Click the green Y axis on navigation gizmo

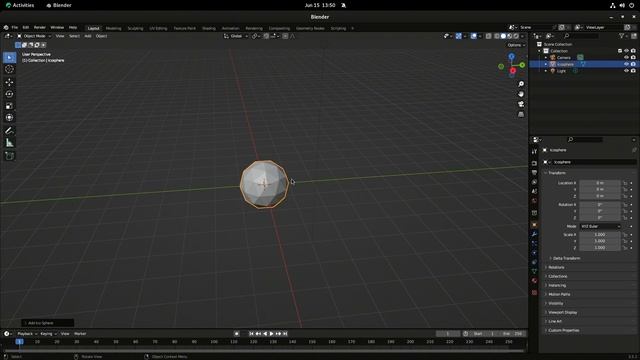point(522,65)
